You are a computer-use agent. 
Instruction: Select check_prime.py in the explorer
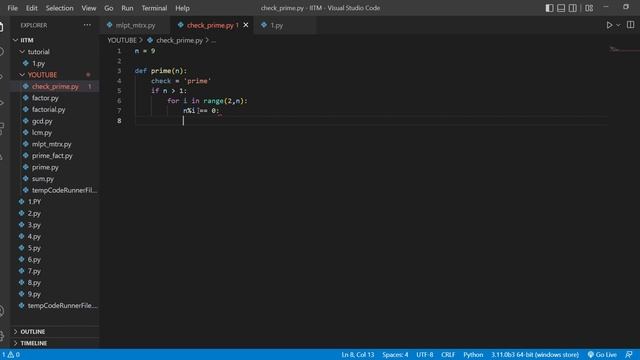55,87
